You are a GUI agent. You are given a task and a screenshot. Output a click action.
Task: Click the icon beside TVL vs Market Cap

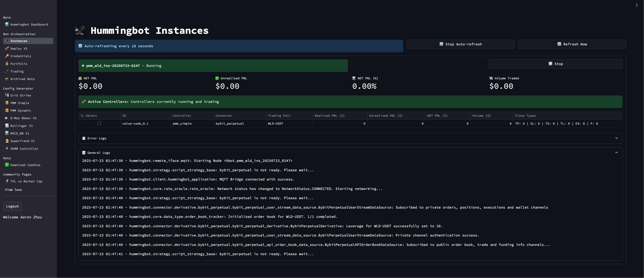(7, 181)
